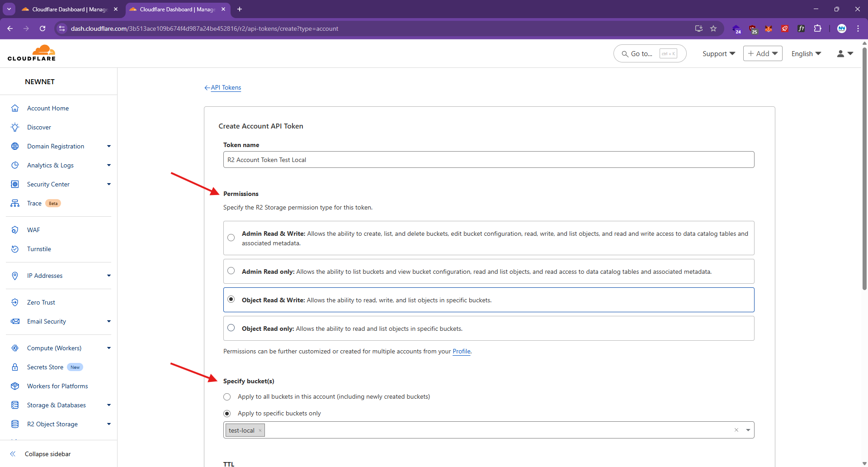Open the browser extensions puzzle icon

(x=817, y=29)
